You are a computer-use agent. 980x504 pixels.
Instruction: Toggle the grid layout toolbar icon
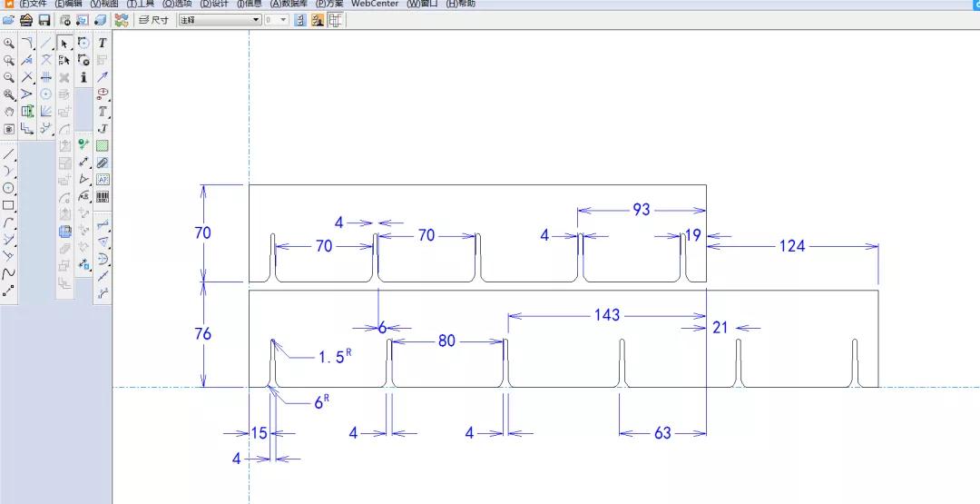click(335, 20)
